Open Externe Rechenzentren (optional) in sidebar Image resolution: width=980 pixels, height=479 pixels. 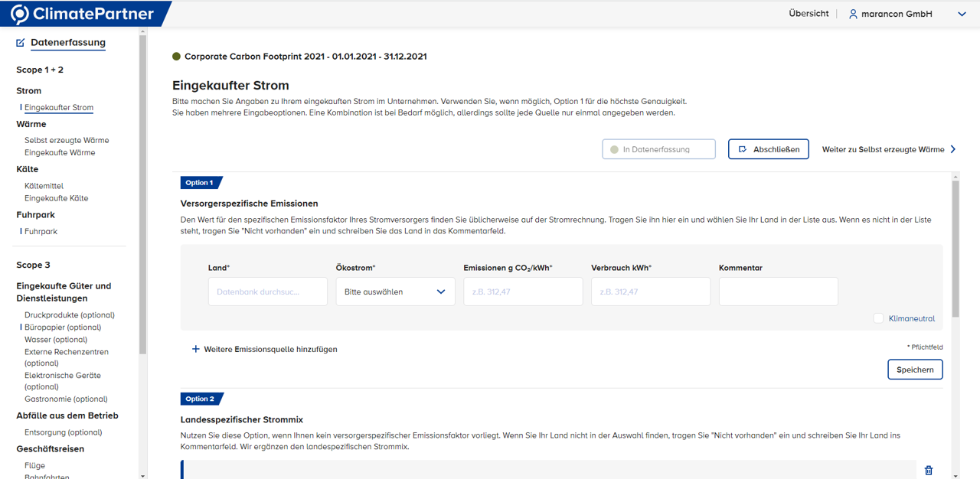67,357
